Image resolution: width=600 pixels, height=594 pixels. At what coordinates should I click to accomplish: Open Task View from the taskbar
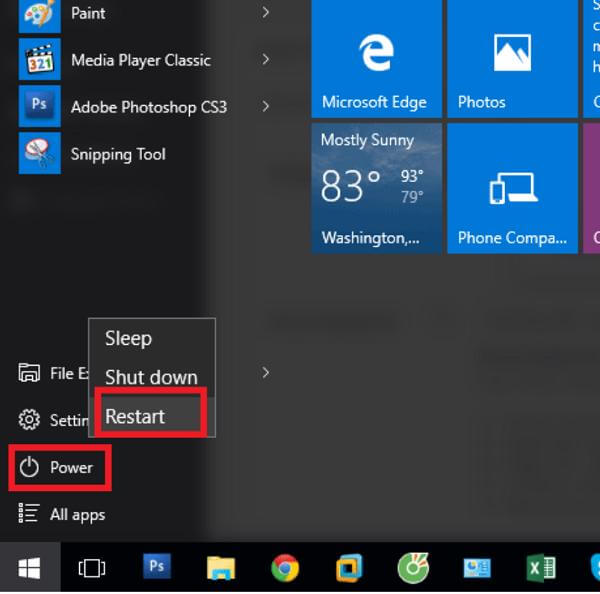click(x=91, y=568)
